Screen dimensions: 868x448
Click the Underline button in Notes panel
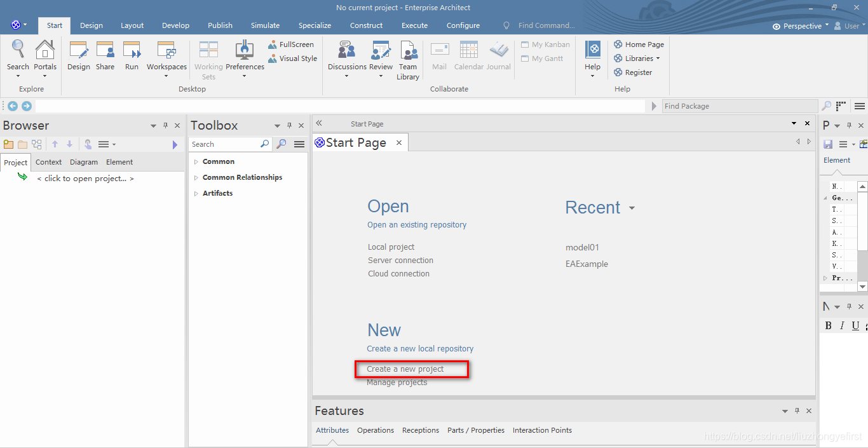(x=855, y=325)
